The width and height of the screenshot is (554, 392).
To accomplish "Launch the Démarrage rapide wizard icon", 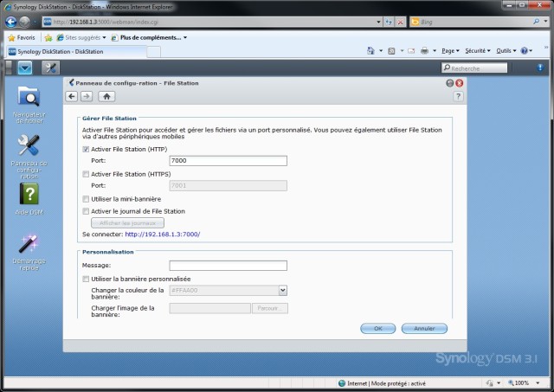I will 29,252.
